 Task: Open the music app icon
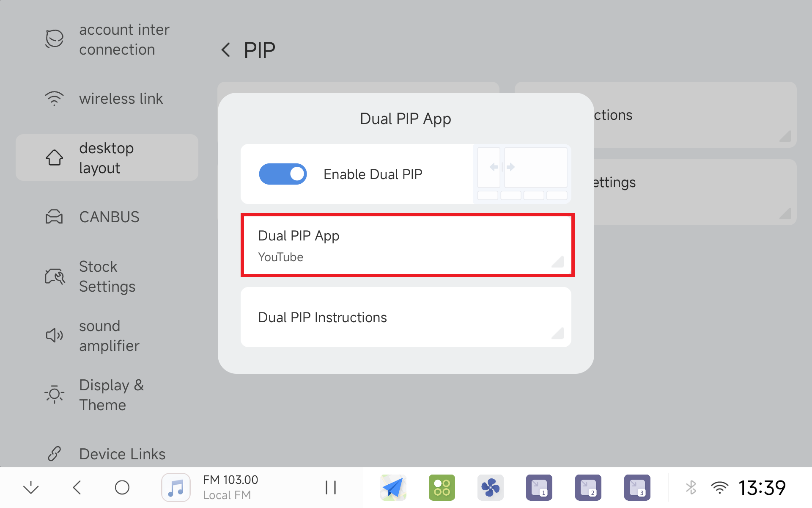[176, 488]
